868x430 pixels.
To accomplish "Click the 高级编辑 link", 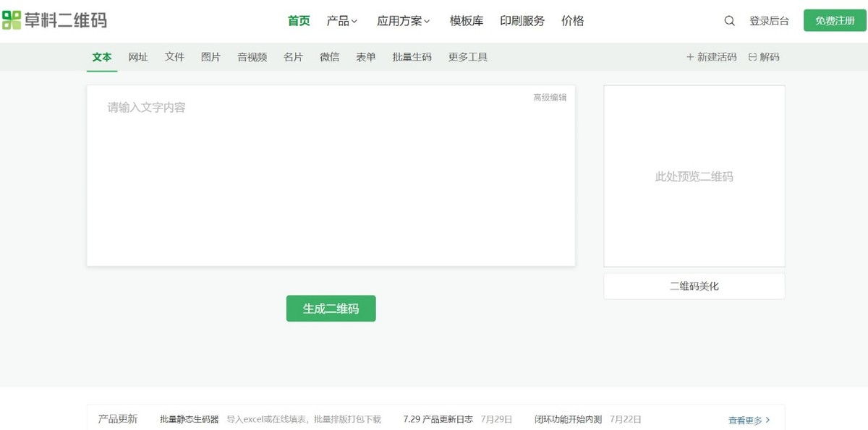I will pos(550,98).
